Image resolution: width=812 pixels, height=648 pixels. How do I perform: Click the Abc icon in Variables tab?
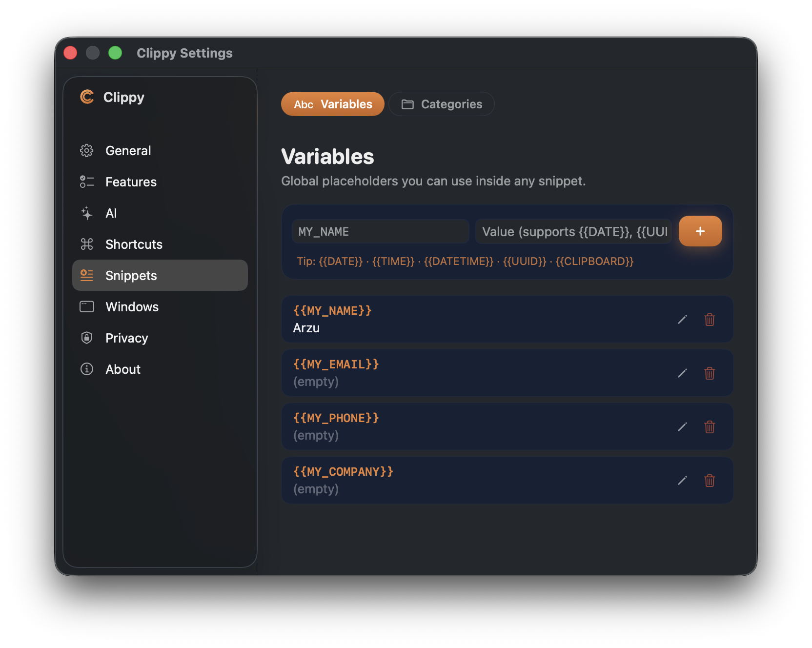pos(304,104)
